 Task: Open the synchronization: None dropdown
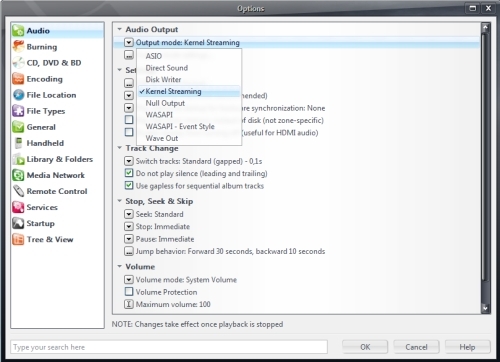(129, 108)
